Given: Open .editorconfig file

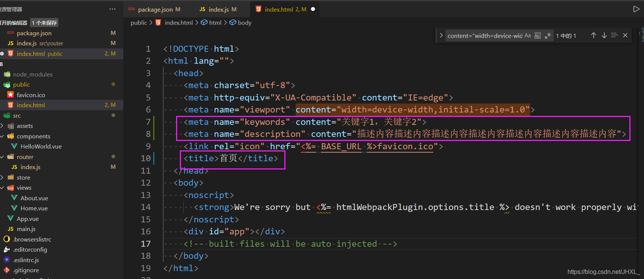Looking at the screenshot, I should [x=61, y=249].
